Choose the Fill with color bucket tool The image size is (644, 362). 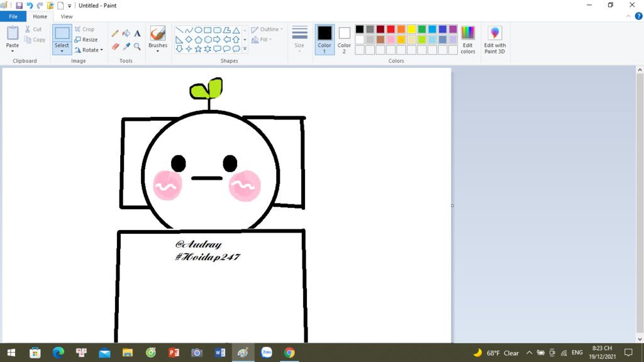126,33
